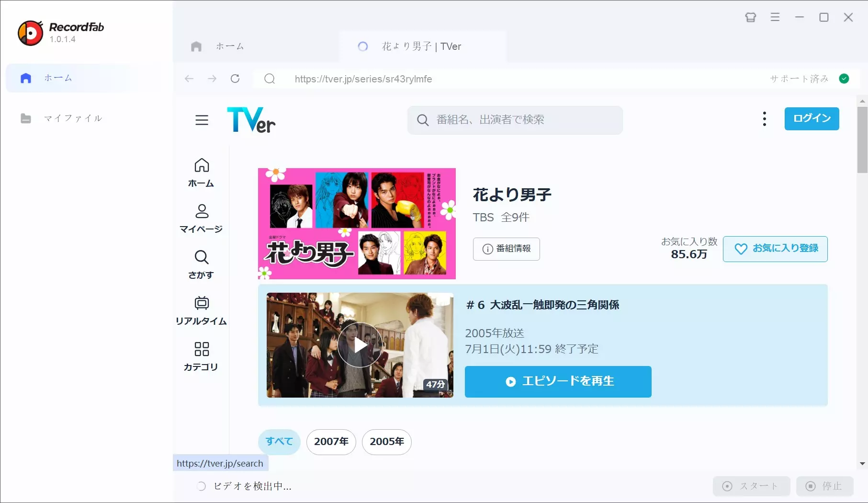Click the page vertical scrollbar thumb
The height and width of the screenshot is (503, 868).
[862, 139]
